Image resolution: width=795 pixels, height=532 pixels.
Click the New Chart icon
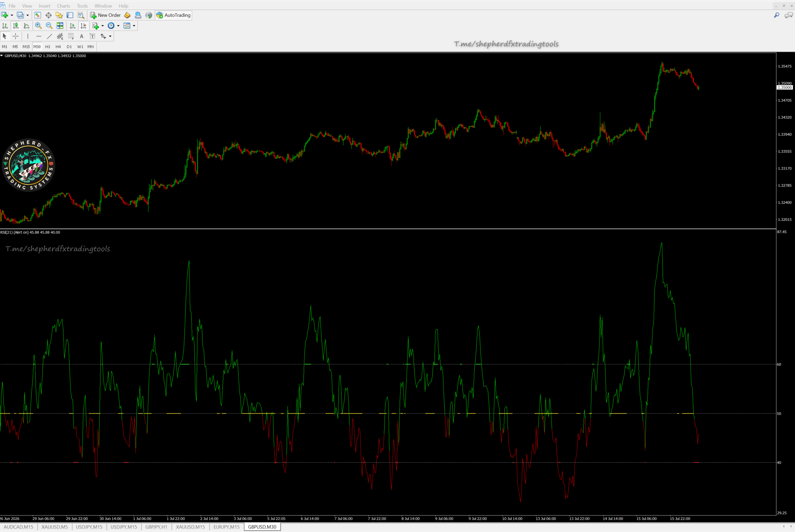coord(4,15)
